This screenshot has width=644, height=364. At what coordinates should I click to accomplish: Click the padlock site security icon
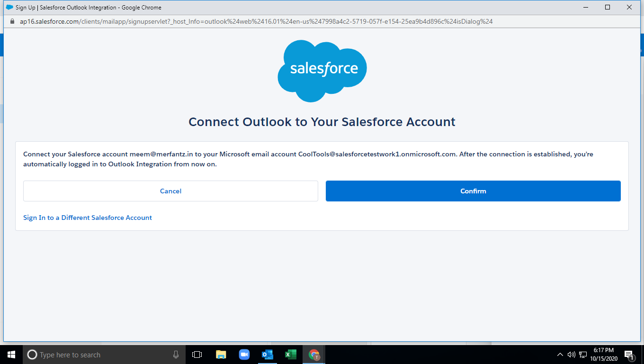pos(12,21)
